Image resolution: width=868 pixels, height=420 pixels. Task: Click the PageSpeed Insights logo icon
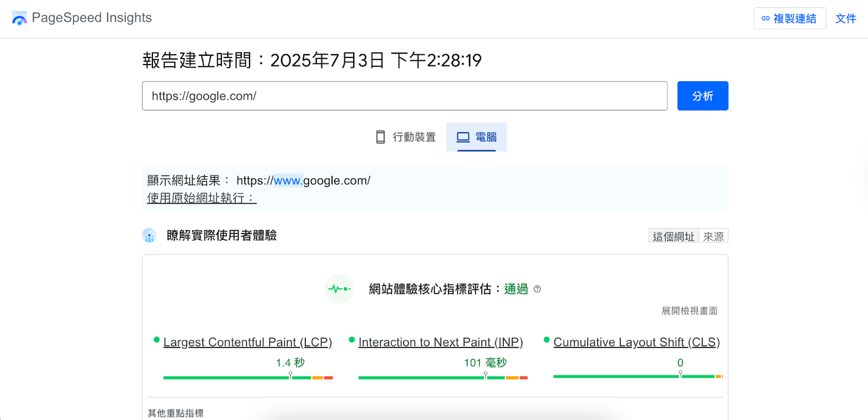20,18
